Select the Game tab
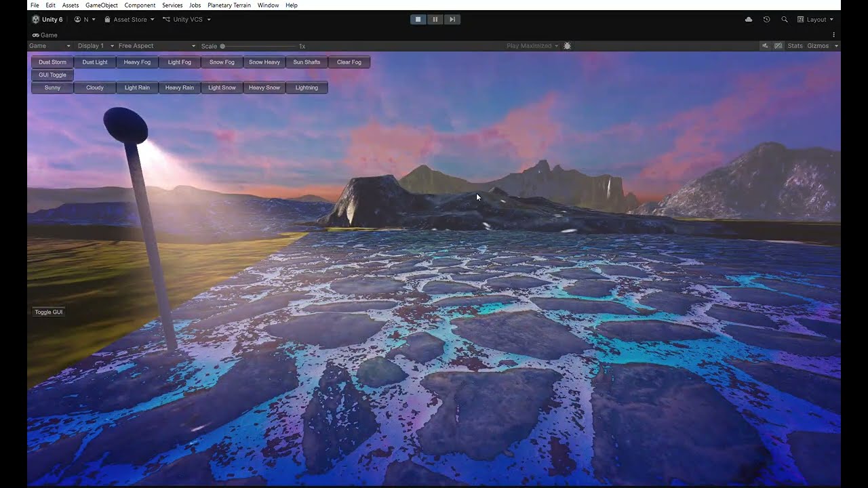The width and height of the screenshot is (868, 488). [45, 35]
